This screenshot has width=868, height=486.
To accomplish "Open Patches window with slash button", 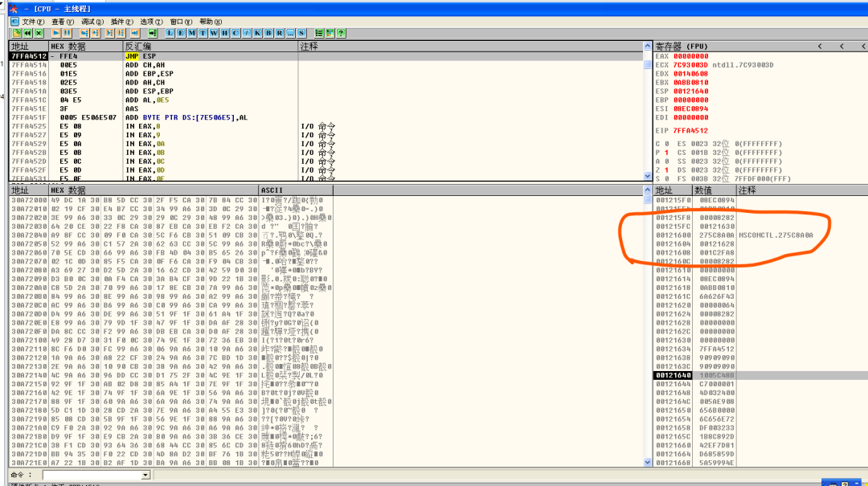I will click(x=247, y=33).
